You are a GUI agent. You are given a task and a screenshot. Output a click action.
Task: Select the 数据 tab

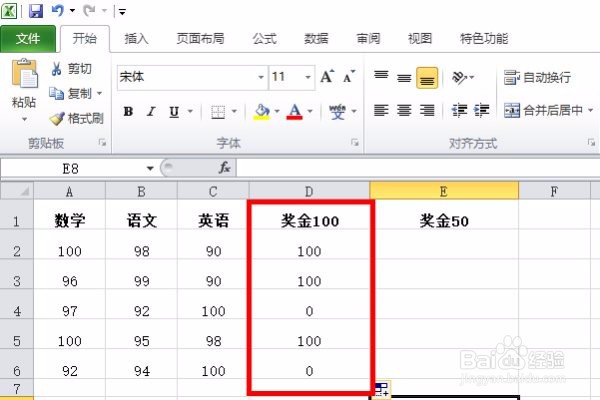click(316, 39)
